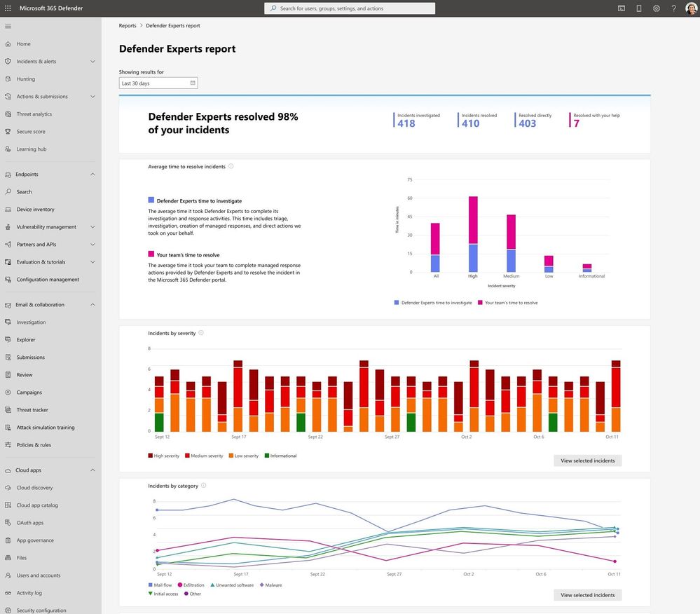Open the Last 30 days date dropdown

[158, 83]
